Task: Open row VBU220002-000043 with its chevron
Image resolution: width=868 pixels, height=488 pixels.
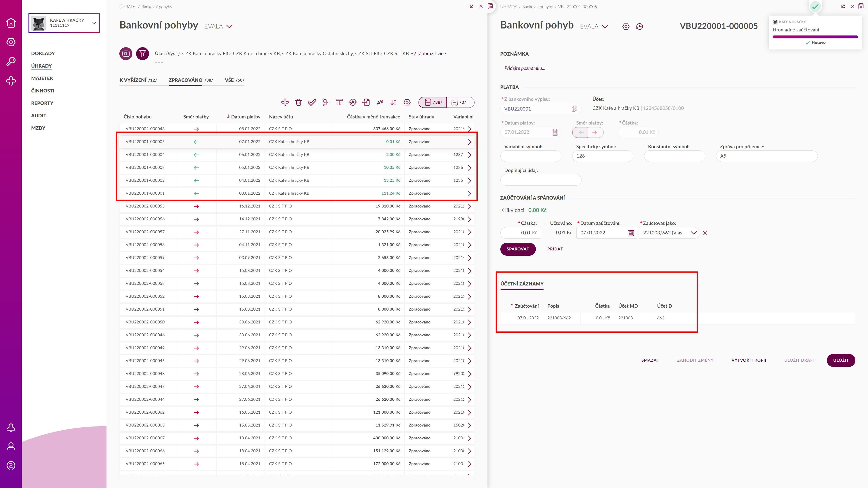Action: (469, 129)
